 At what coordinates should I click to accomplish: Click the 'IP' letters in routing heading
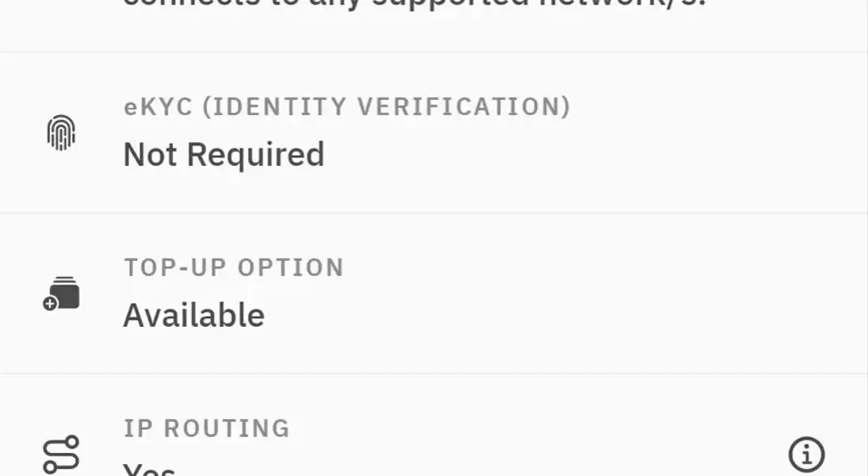click(139, 428)
